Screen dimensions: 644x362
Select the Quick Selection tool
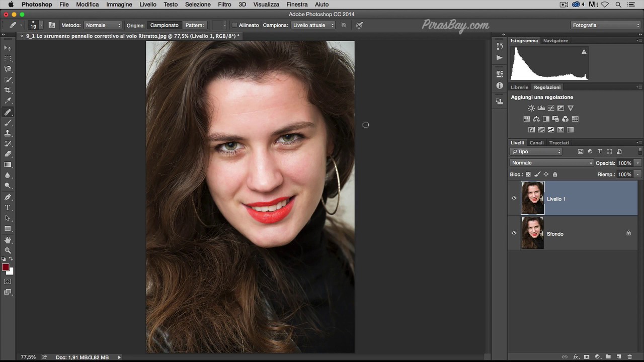point(8,79)
